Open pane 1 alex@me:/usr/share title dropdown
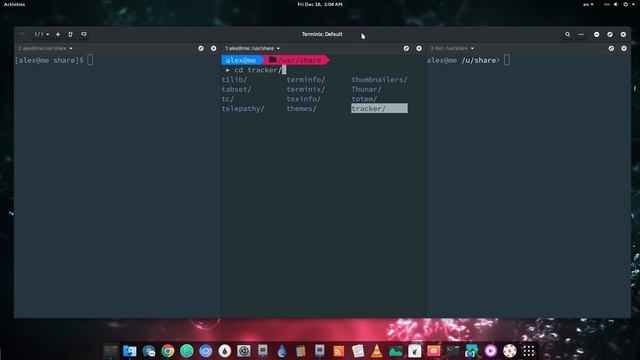 (x=252, y=48)
